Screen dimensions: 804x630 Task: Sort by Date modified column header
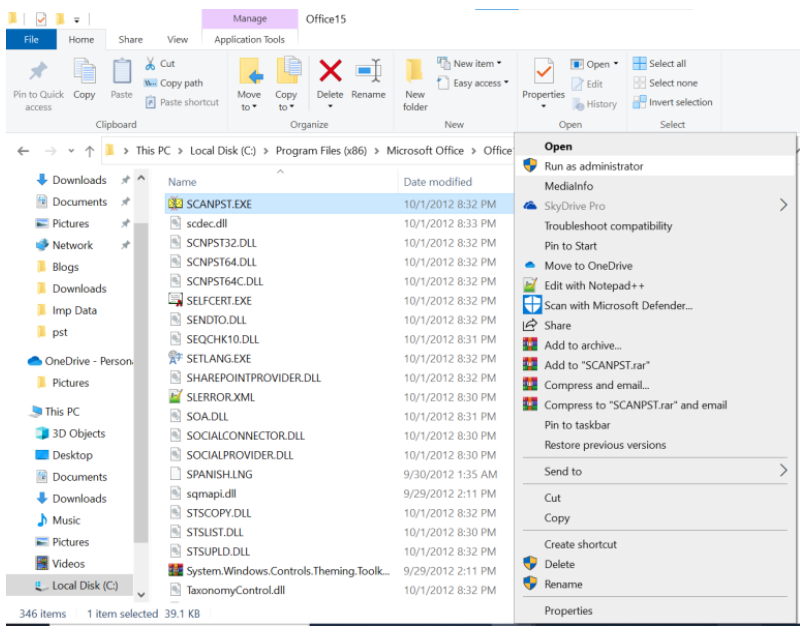tap(437, 182)
